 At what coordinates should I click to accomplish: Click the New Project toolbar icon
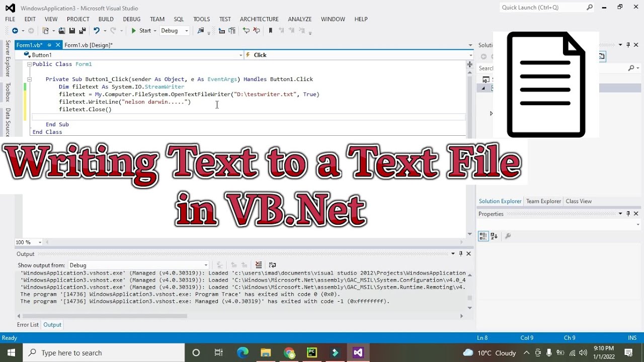[x=46, y=31]
